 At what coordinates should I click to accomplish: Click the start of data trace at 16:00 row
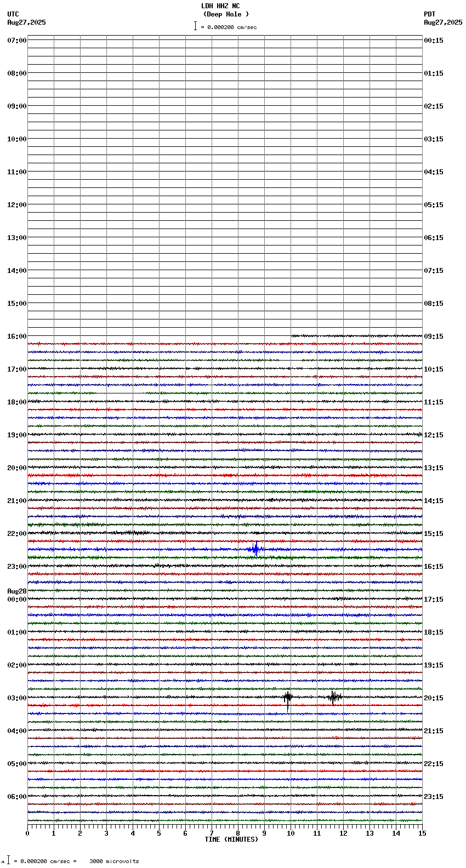point(292,335)
